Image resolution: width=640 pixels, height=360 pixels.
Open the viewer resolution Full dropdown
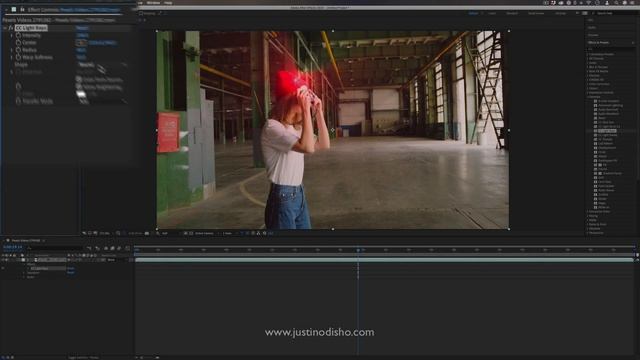click(x=168, y=233)
